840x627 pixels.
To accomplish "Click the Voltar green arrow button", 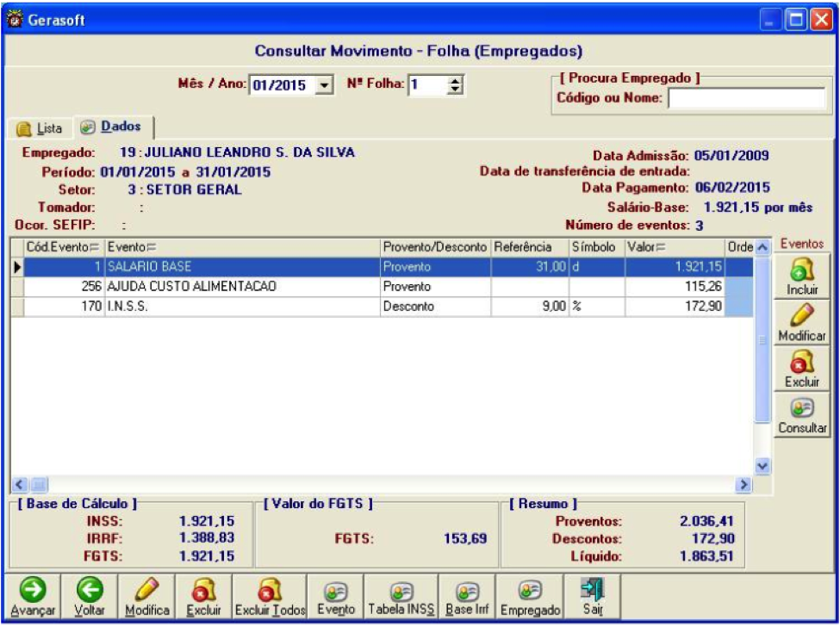I will [x=90, y=597].
